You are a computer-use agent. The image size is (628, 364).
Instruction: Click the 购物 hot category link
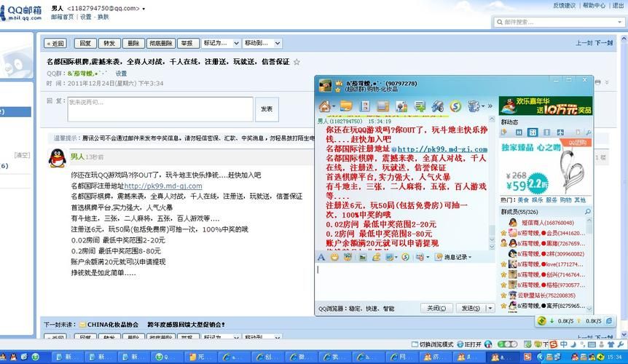click(x=565, y=199)
